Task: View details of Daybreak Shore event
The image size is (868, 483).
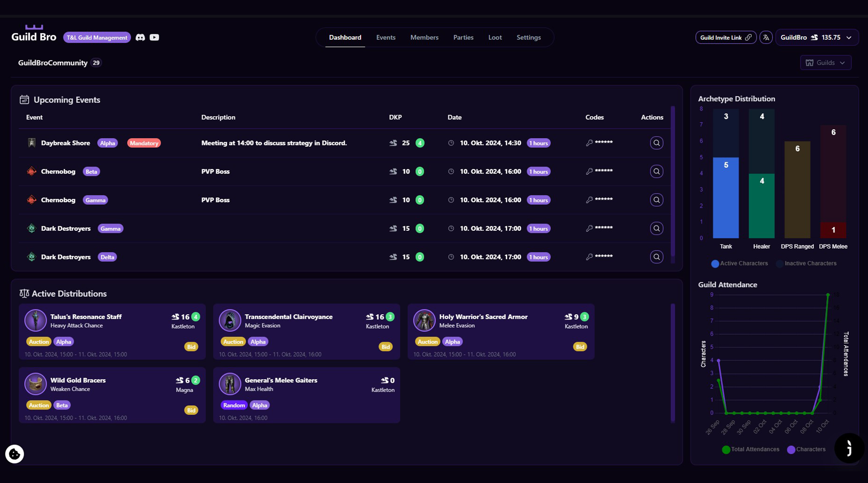Action: [656, 143]
